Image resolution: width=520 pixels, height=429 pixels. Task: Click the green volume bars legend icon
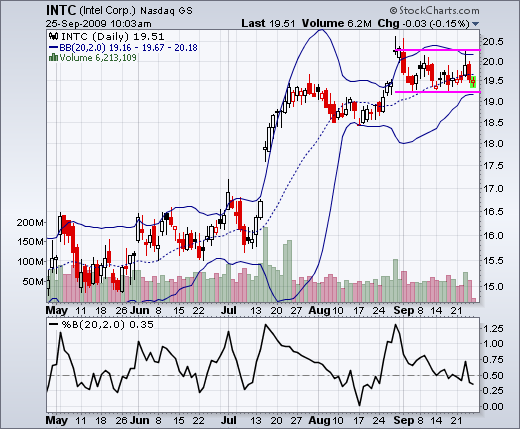pyautogui.click(x=53, y=58)
